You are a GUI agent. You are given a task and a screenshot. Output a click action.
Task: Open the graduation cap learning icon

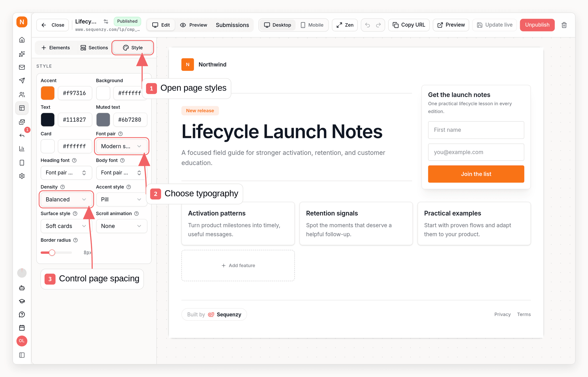click(x=22, y=301)
